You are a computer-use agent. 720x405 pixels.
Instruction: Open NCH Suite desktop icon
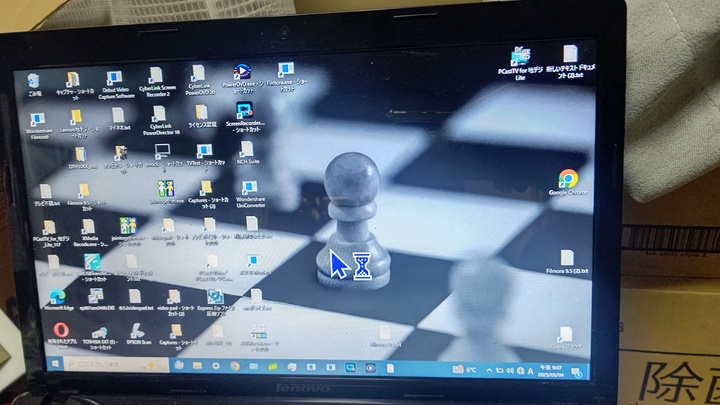[x=248, y=153]
